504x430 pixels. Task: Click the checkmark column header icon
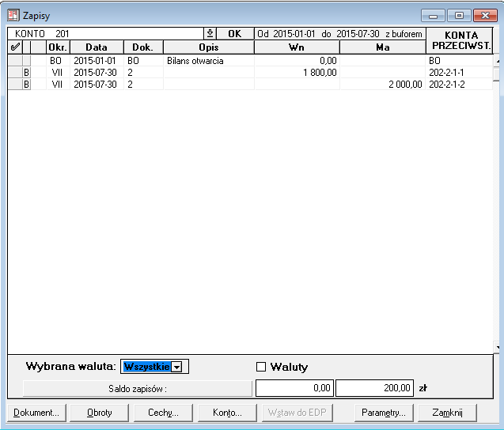[x=15, y=47]
